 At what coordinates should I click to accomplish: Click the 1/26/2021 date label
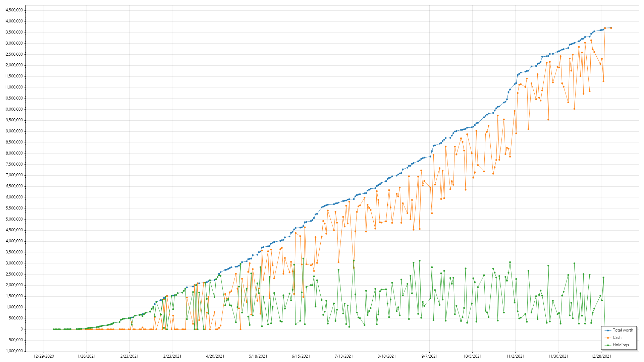click(87, 356)
